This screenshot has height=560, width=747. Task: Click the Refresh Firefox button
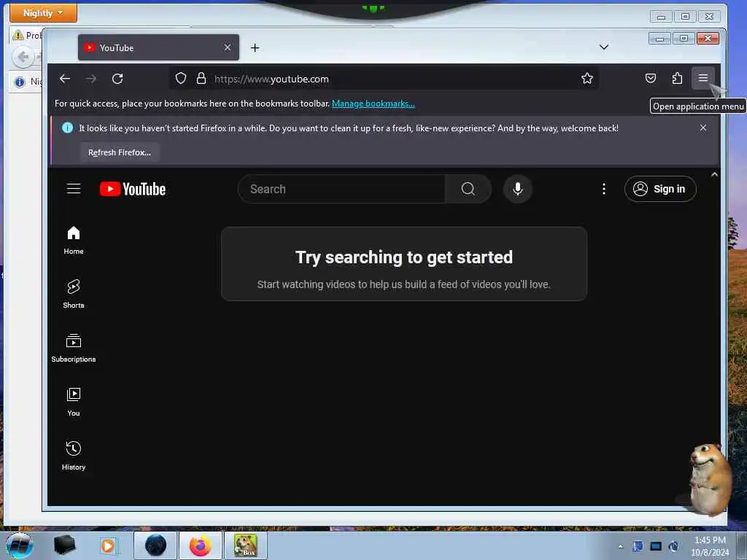[120, 152]
